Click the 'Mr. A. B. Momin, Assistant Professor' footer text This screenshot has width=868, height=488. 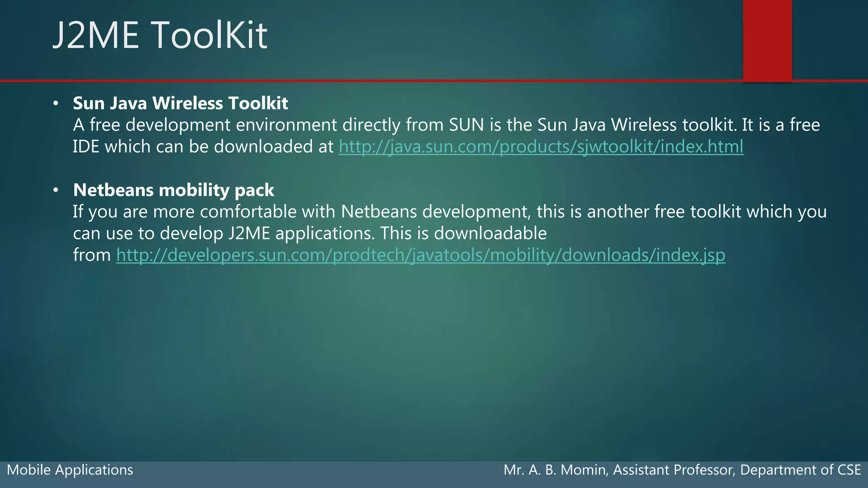click(620, 470)
